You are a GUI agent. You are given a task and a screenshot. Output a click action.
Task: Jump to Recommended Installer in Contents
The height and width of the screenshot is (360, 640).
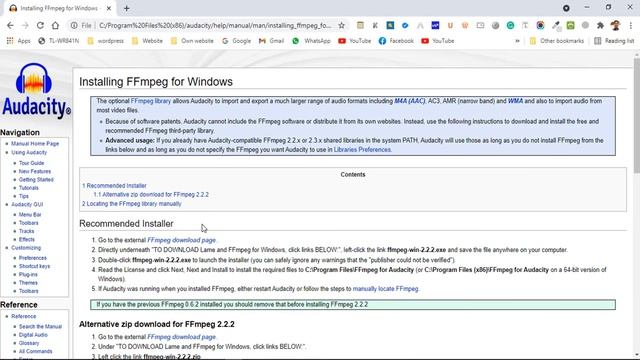coord(114,186)
